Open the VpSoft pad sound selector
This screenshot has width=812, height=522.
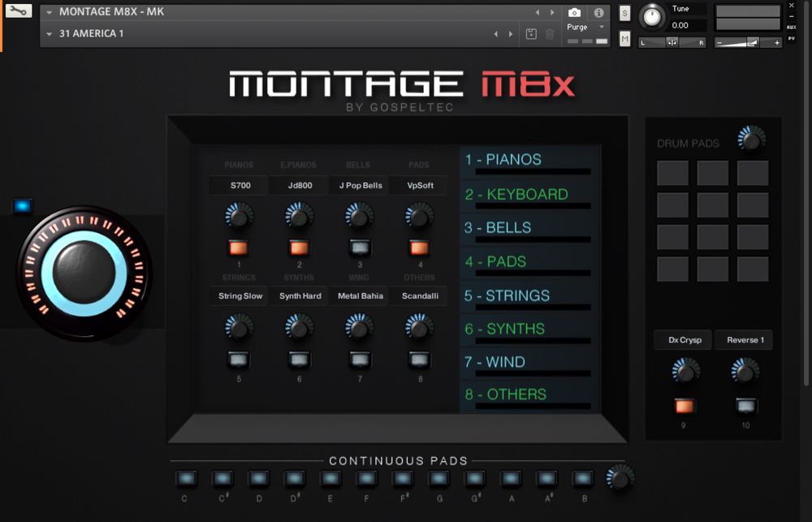click(420, 185)
